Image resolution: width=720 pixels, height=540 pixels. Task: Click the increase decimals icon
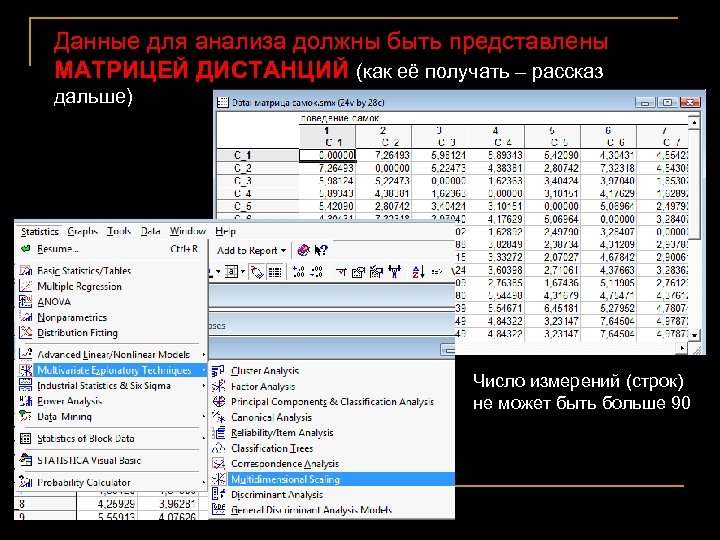click(x=298, y=272)
